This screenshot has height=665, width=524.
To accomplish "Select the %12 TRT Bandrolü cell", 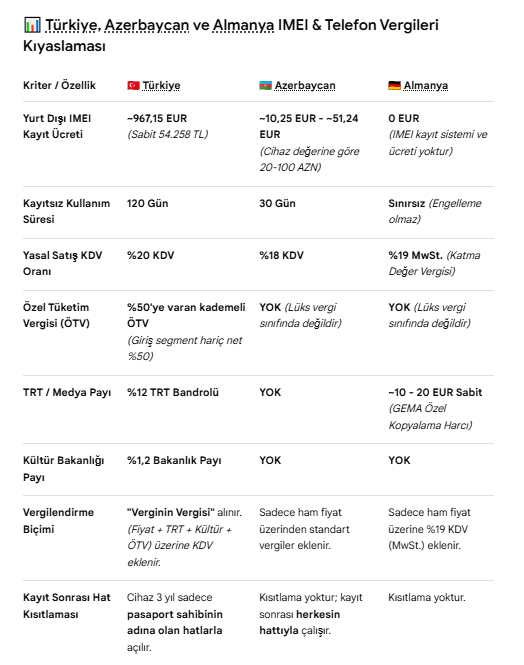I will click(x=173, y=392).
